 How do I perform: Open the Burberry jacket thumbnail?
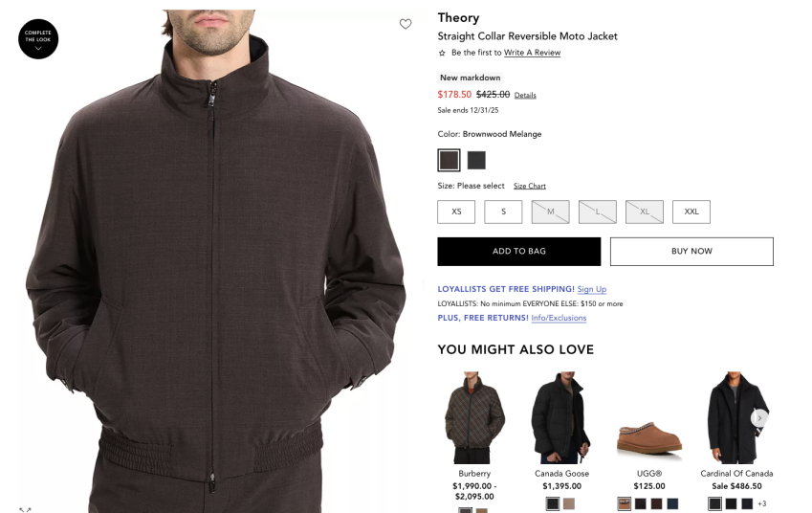tap(474, 417)
